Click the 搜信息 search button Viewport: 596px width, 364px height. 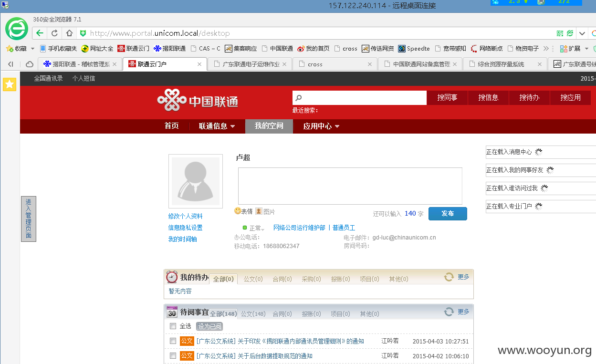coord(488,98)
